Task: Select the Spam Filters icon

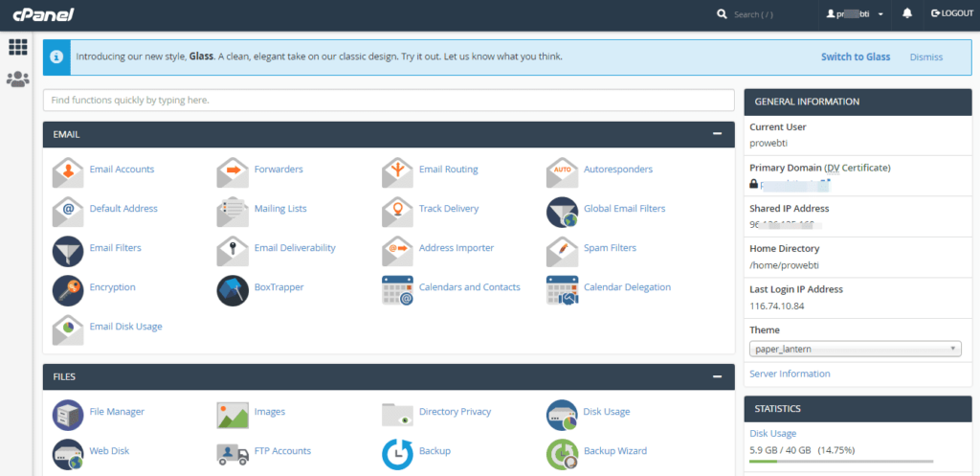Action: (x=562, y=252)
